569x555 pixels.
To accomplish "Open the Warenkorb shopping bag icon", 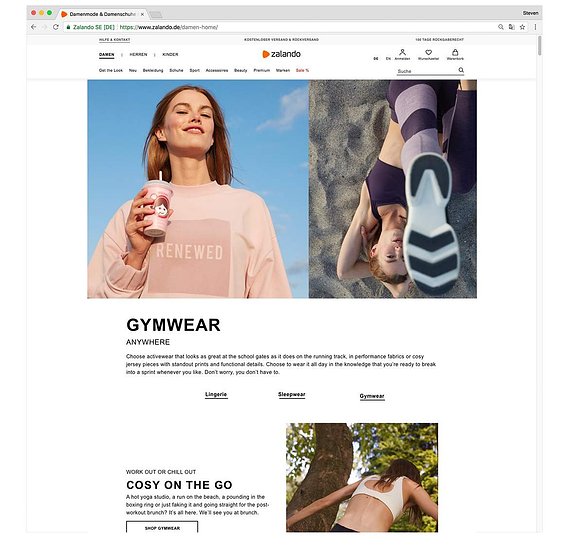I will (455, 52).
